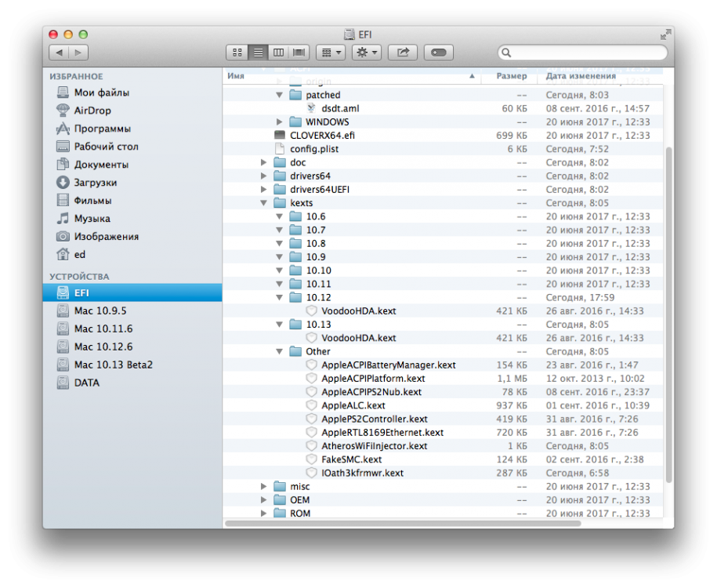Viewport: 717px width, 588px height.
Task: Select VoodooHDA.kext under 10.12
Action: (x=443, y=311)
